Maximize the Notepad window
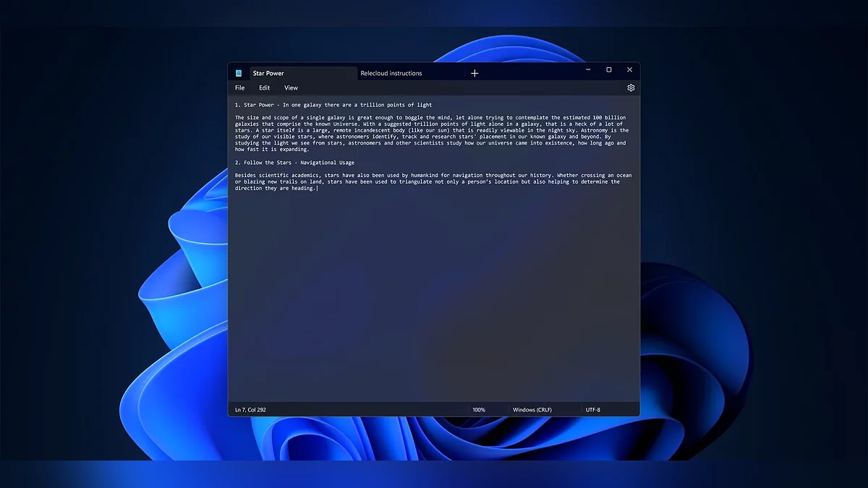The image size is (868, 488). tap(609, 70)
